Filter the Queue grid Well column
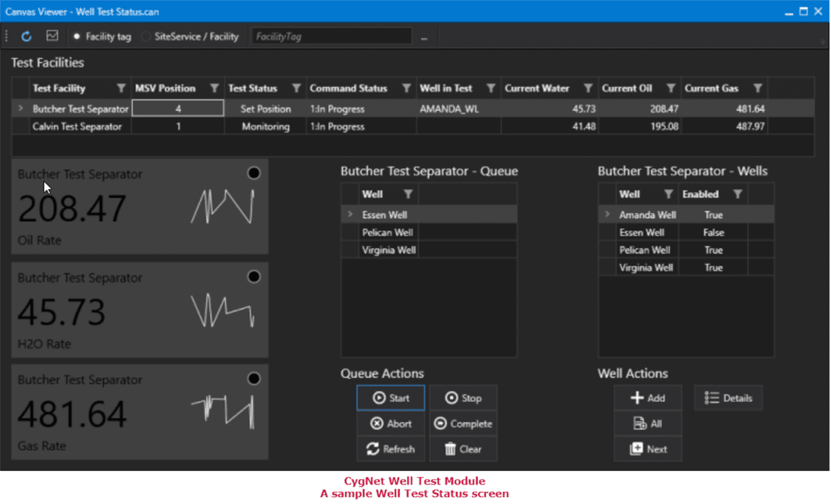Image resolution: width=831 pixels, height=504 pixels. [x=408, y=194]
